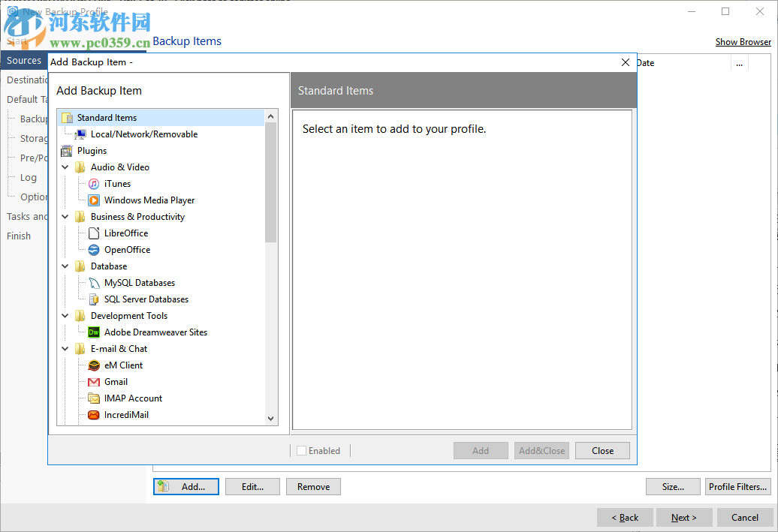The width and height of the screenshot is (778, 532).
Task: Select the Plugins tree row
Action: click(92, 151)
